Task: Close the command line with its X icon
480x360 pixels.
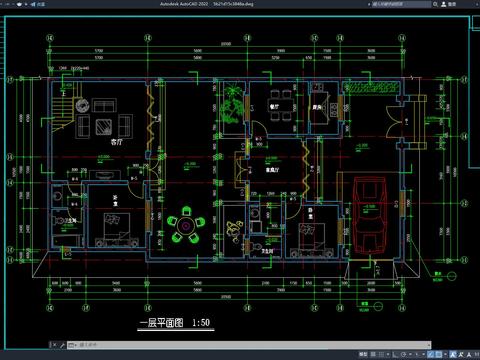Action: 54,345
